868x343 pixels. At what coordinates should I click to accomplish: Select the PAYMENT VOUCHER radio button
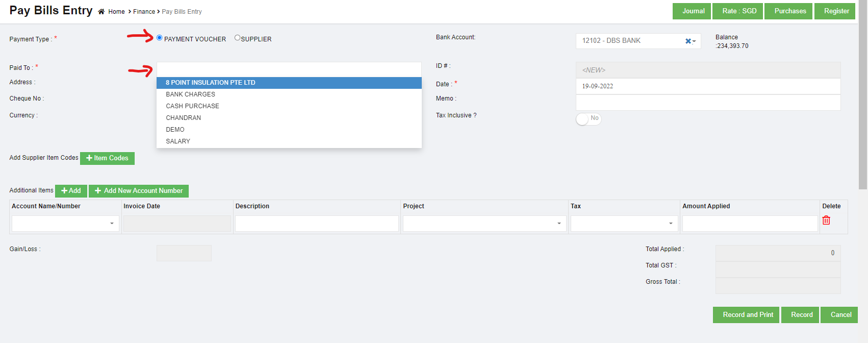(160, 38)
